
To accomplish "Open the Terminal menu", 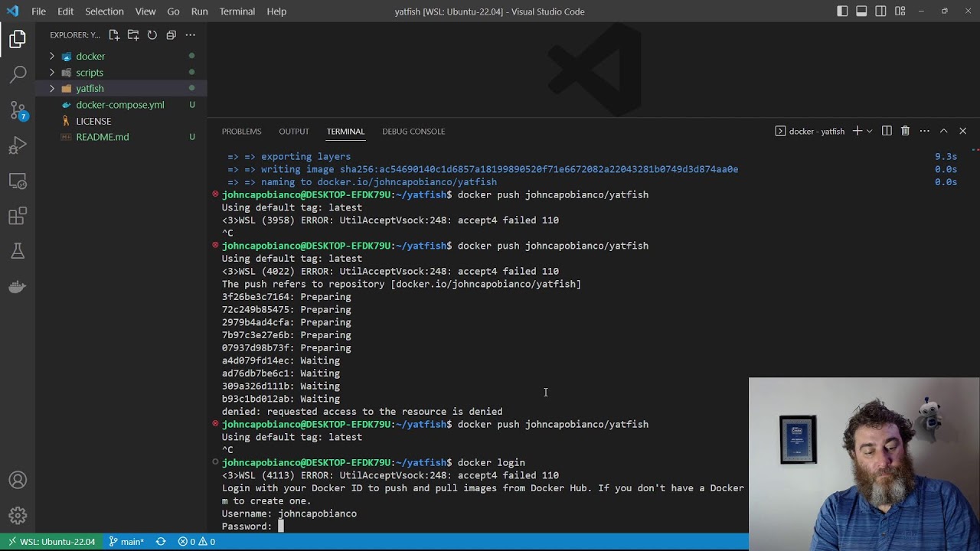I will [x=237, y=11].
